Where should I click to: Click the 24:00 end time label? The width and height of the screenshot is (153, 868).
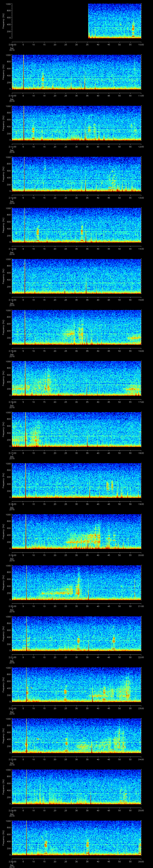(x=141, y=759)
